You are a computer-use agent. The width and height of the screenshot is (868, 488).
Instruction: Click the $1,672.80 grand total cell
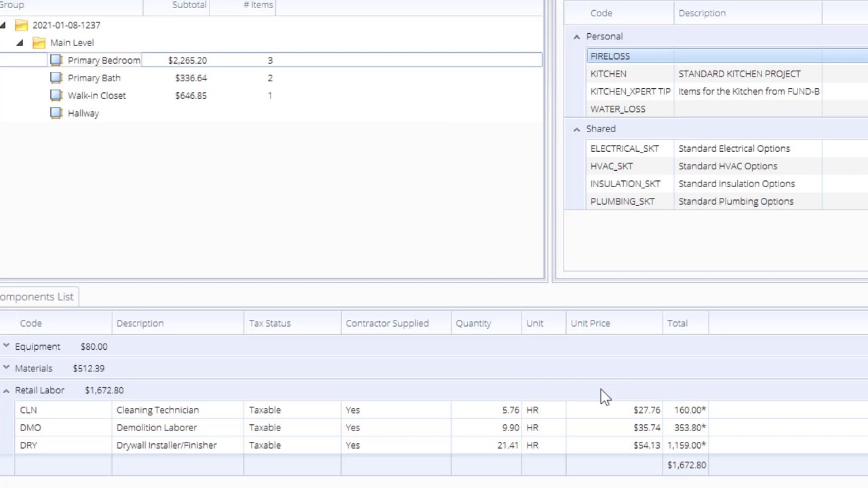coord(687,465)
